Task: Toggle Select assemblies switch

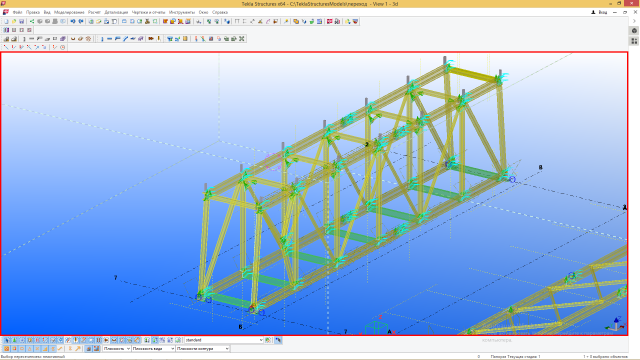Action: (x=162, y=340)
